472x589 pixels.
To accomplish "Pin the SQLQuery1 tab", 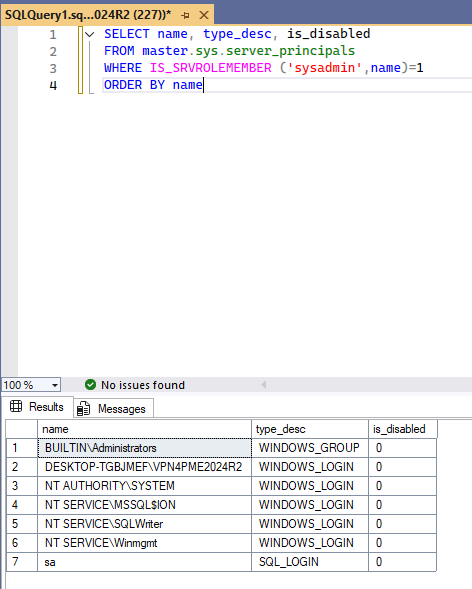I will coord(185,15).
